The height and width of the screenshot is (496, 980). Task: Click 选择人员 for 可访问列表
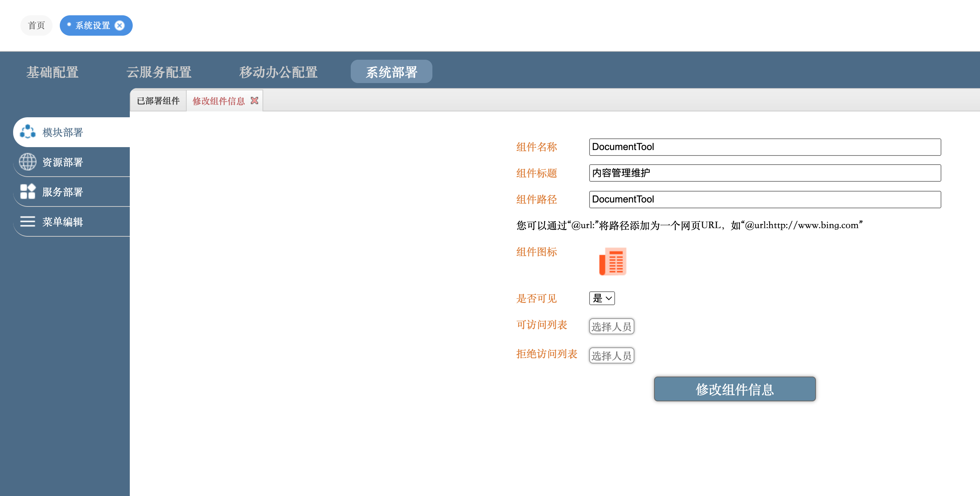pos(611,327)
